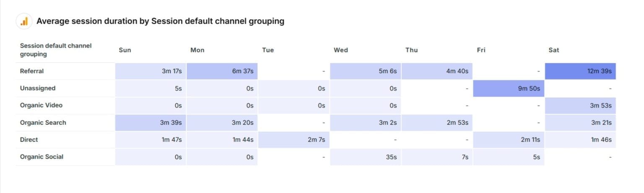Screen dimensions: 644x193
Task: Click the 12m 39s Referral Saturday cell
Action: coord(580,71)
